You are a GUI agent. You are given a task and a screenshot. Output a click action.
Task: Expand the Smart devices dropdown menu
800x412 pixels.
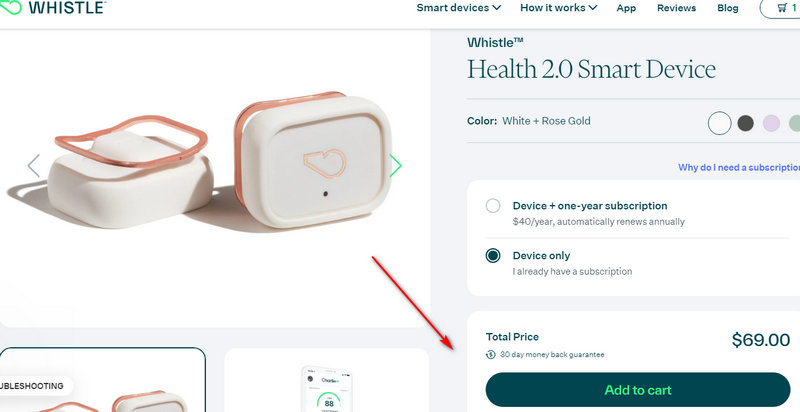tap(459, 8)
